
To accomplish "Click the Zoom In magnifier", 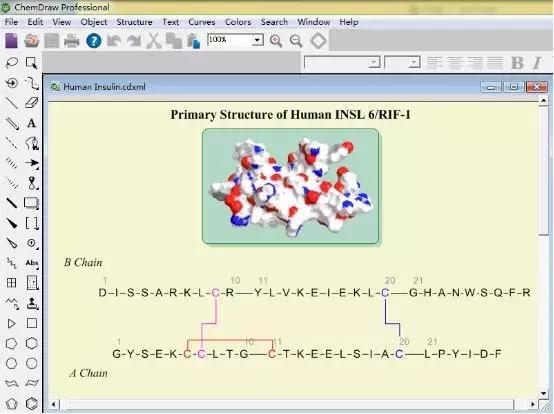I will (276, 41).
